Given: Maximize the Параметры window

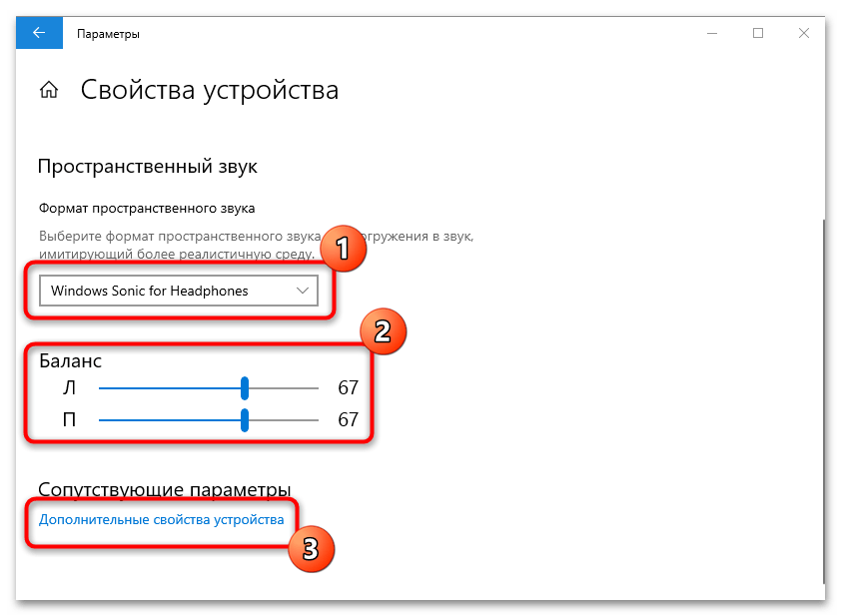Looking at the screenshot, I should pos(757,33).
